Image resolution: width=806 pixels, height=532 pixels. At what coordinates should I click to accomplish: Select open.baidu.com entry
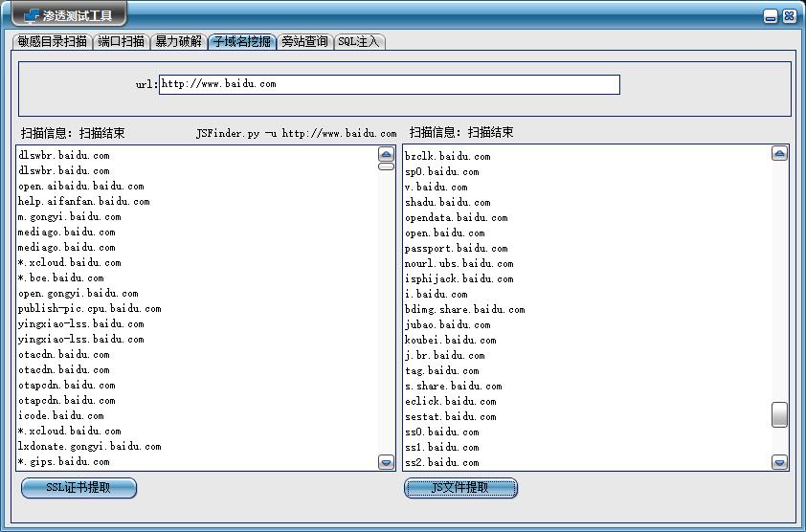pyautogui.click(x=444, y=233)
